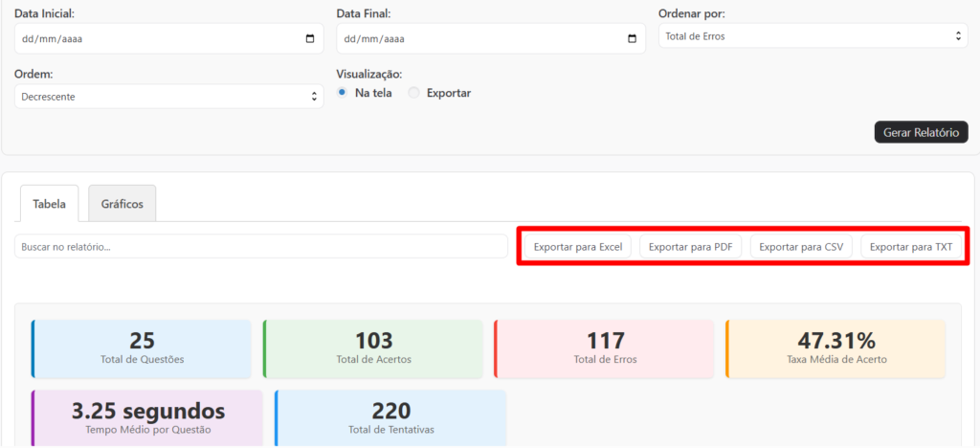
Task: Click the Total de Erros summary card
Action: pos(605,347)
